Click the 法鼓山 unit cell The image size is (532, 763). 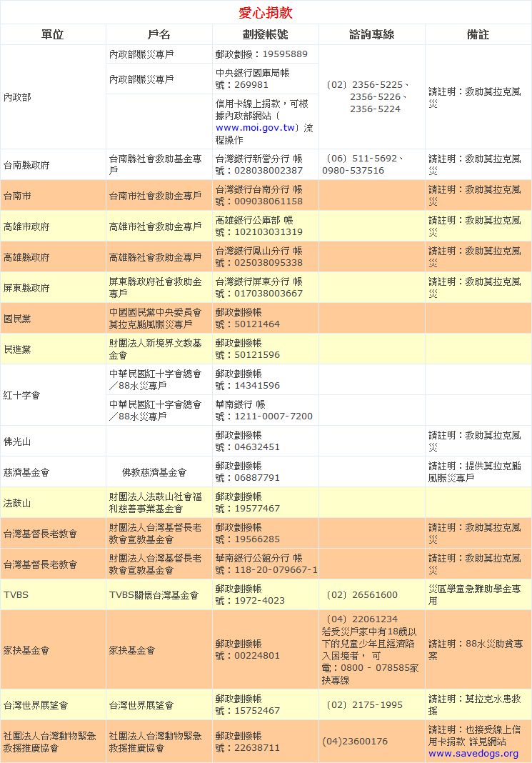point(17,503)
